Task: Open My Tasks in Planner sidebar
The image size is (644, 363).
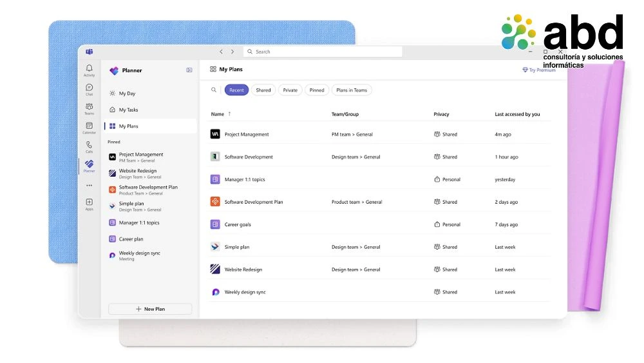Action: 150,110
